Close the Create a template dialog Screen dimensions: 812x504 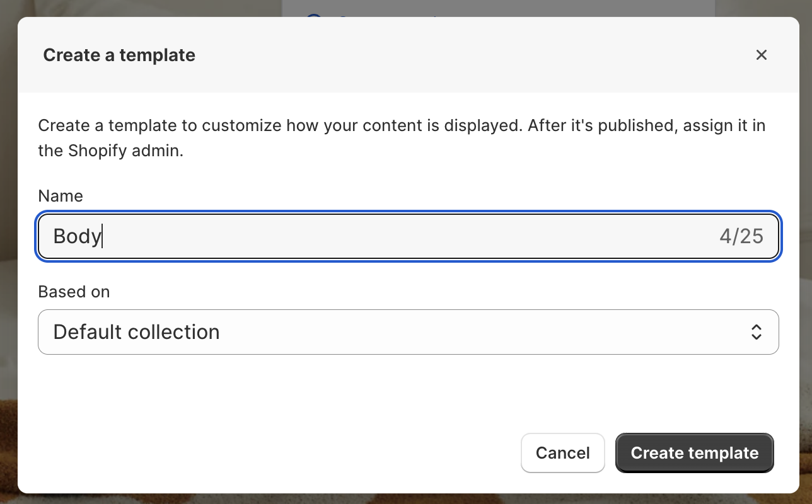point(762,55)
